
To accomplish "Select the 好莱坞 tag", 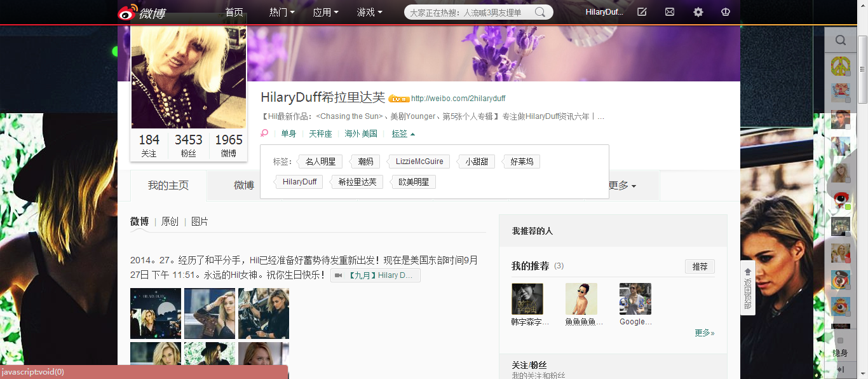I will tap(521, 162).
